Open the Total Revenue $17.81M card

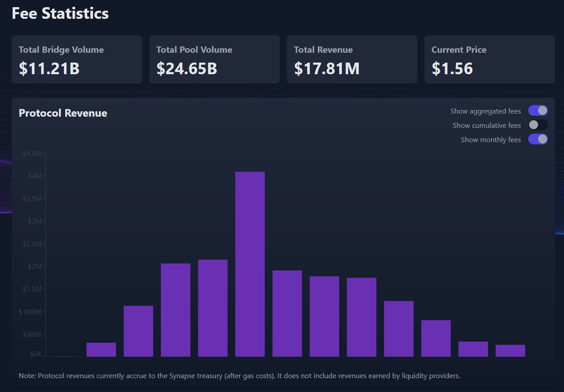(352, 59)
